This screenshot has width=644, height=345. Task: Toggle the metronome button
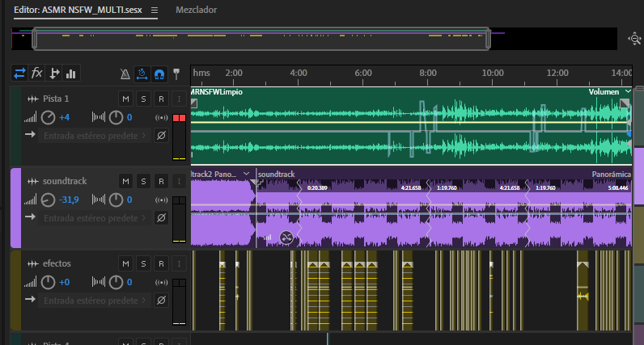click(125, 74)
